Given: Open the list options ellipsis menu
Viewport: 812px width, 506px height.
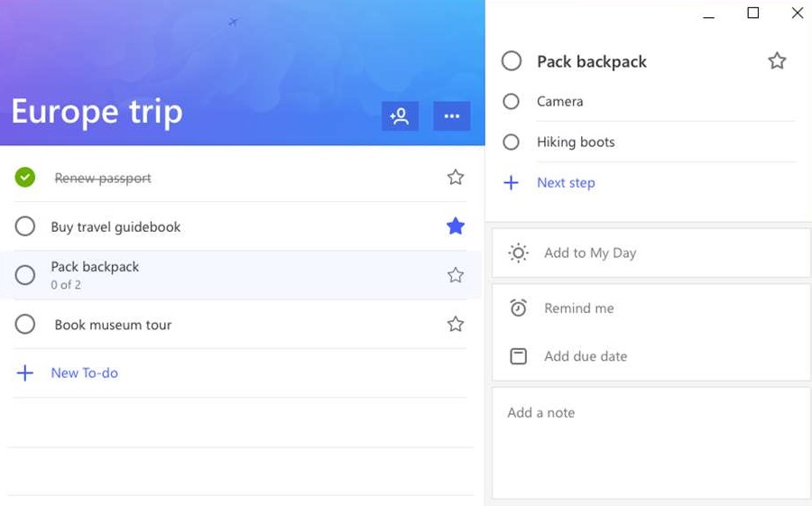Looking at the screenshot, I should pyautogui.click(x=452, y=116).
